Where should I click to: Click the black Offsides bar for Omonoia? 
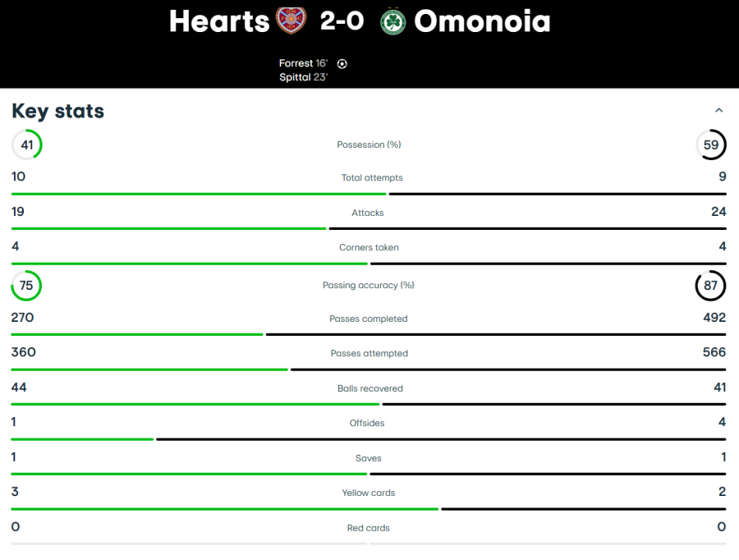pos(441,439)
